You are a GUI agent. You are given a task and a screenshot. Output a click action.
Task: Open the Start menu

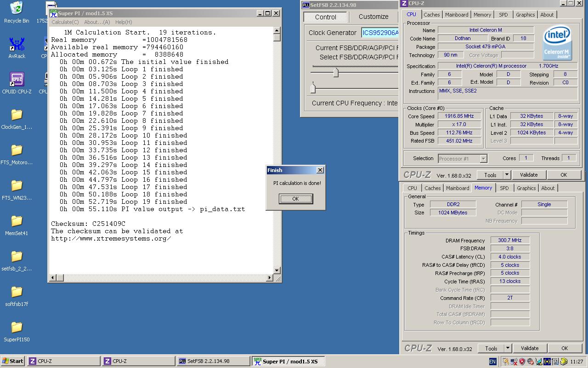coord(13,361)
